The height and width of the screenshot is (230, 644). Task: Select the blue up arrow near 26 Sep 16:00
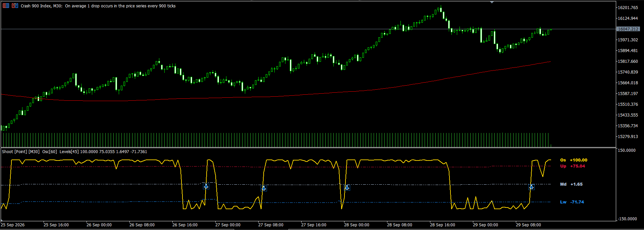click(206, 186)
